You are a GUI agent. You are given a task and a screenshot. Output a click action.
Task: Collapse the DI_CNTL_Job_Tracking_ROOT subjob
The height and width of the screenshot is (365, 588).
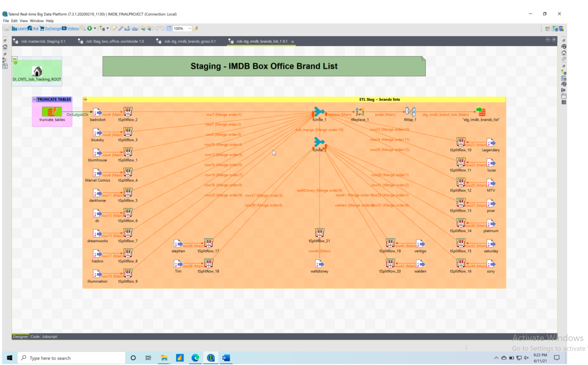coord(15,59)
